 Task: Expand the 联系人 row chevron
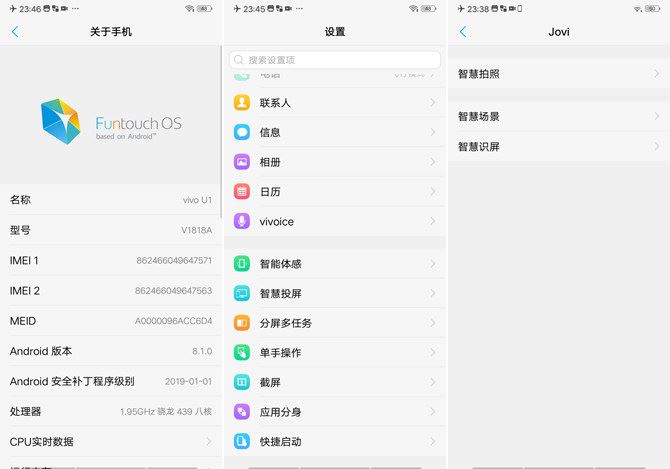[432, 103]
